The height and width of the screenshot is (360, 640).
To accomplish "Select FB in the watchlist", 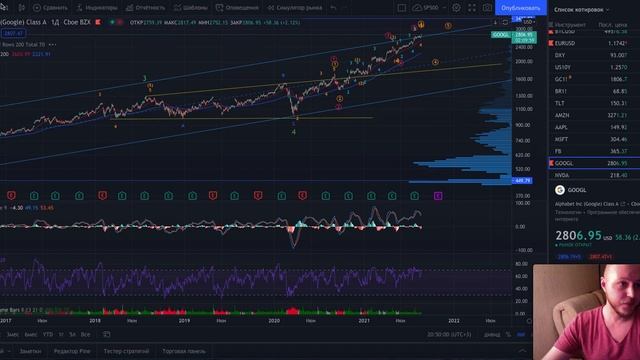I will point(594,151).
